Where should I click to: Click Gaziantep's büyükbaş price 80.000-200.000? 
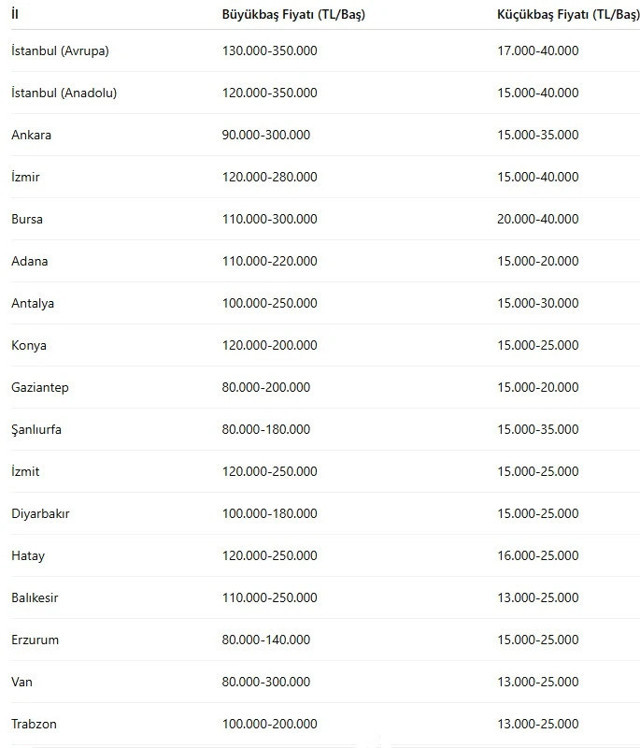[266, 387]
